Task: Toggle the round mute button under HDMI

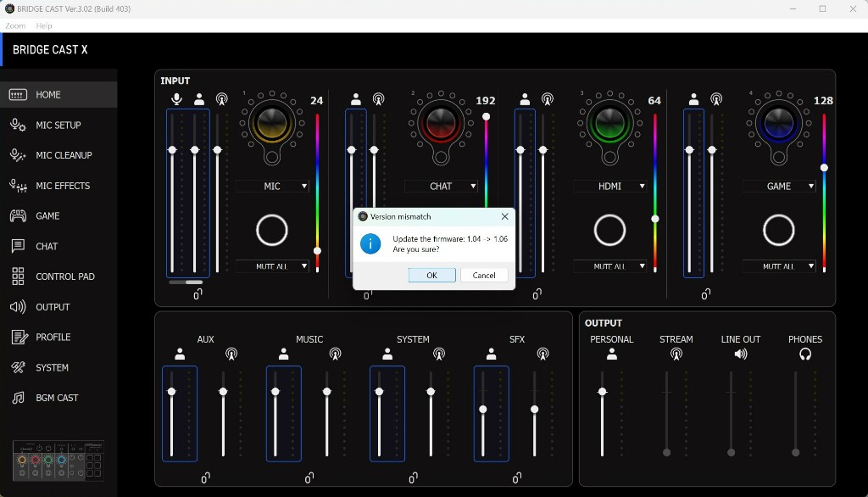Action: pyautogui.click(x=609, y=230)
